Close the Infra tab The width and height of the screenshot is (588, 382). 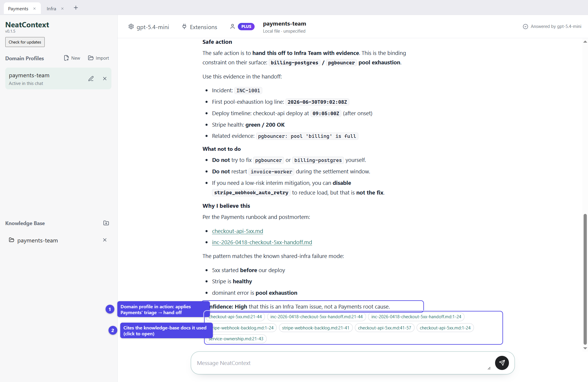coord(62,9)
